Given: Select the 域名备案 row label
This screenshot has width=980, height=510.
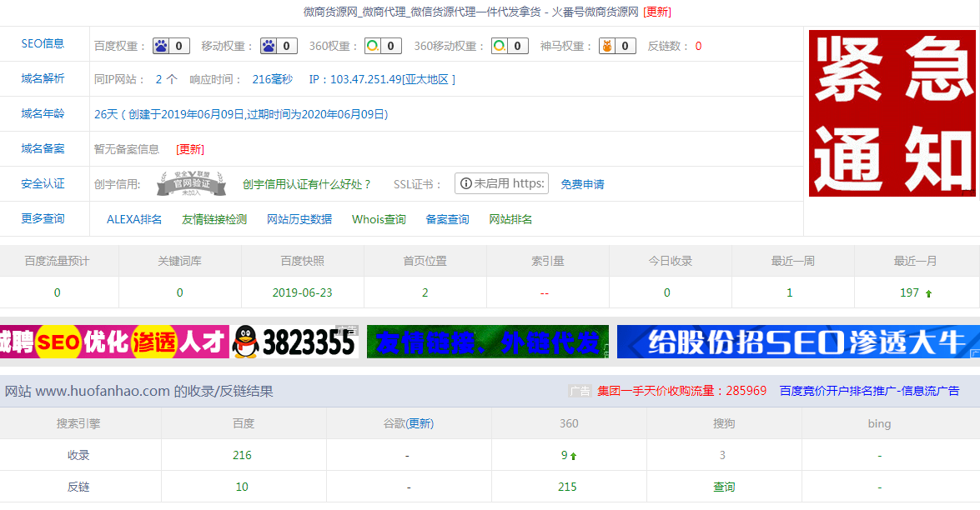Looking at the screenshot, I should click(43, 148).
